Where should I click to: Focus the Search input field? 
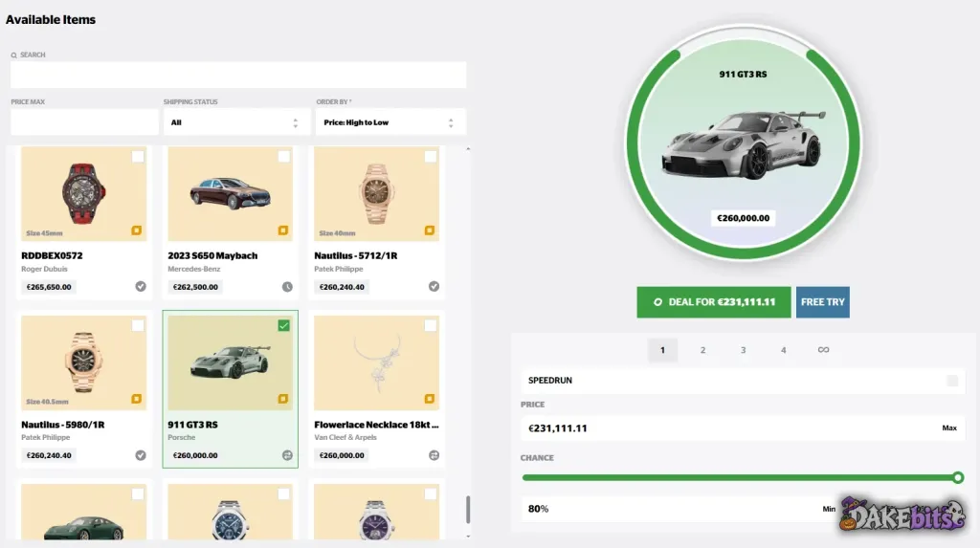click(x=238, y=75)
